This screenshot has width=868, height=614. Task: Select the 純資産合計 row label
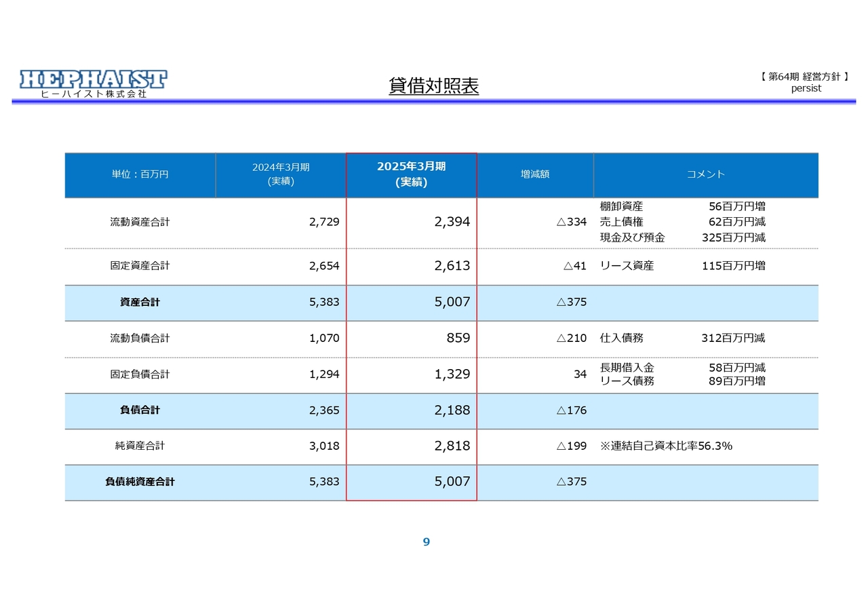click(x=140, y=446)
